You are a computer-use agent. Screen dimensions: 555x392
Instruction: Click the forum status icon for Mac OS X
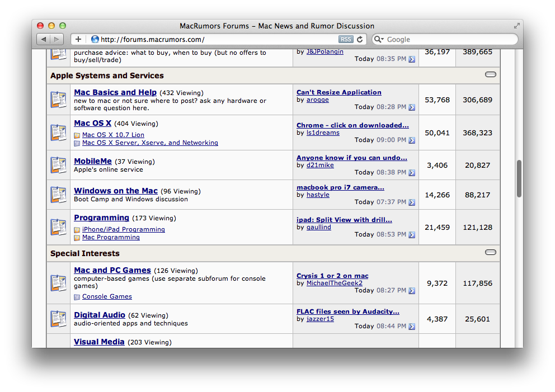[x=58, y=133]
